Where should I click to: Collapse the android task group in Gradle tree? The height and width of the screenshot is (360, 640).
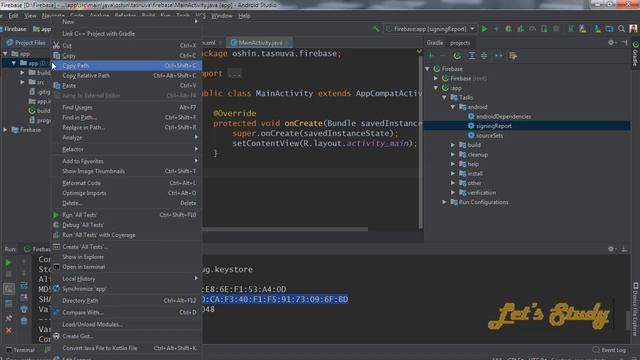453,107
